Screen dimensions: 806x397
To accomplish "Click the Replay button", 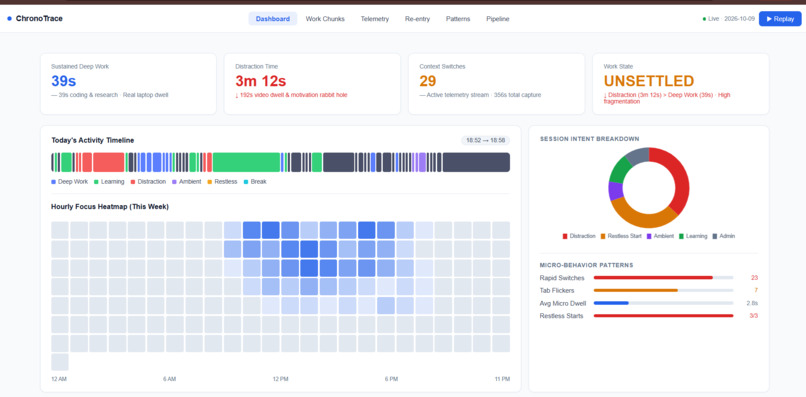I will tap(780, 19).
